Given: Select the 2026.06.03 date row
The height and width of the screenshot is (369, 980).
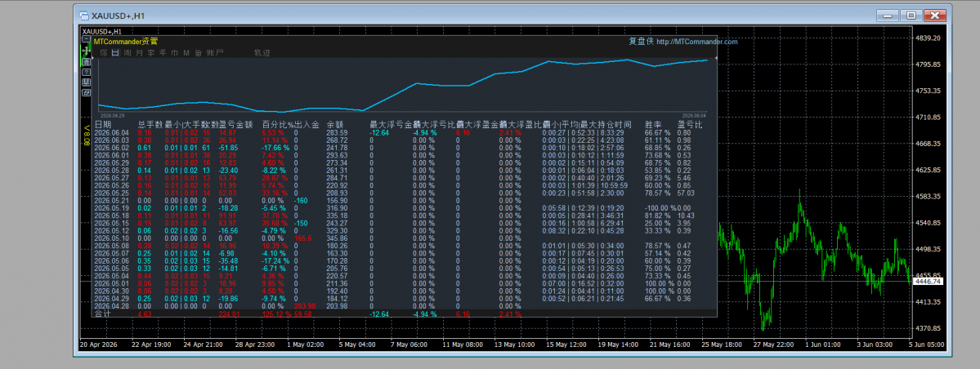Looking at the screenshot, I should tap(110, 140).
